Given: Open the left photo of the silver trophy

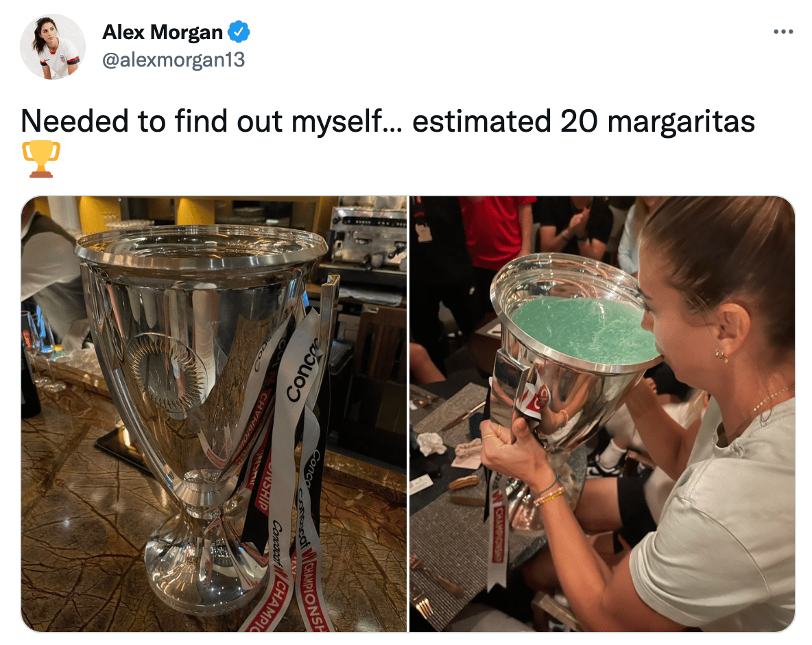Looking at the screenshot, I should (215, 414).
